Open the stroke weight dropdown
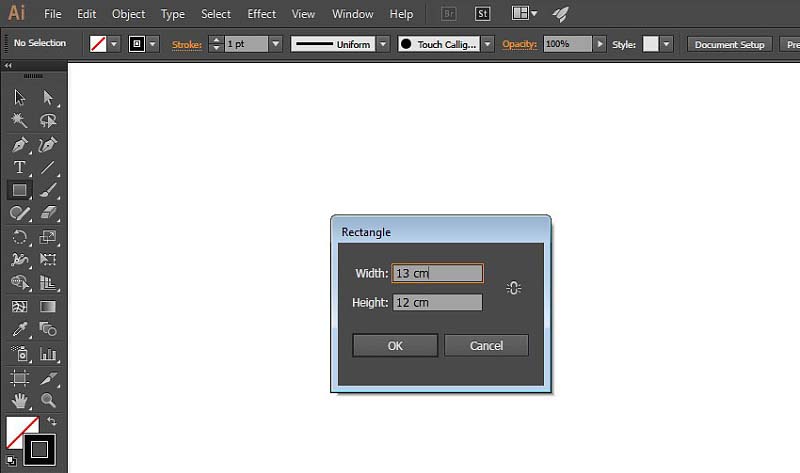The width and height of the screenshot is (800, 473). 276,44
